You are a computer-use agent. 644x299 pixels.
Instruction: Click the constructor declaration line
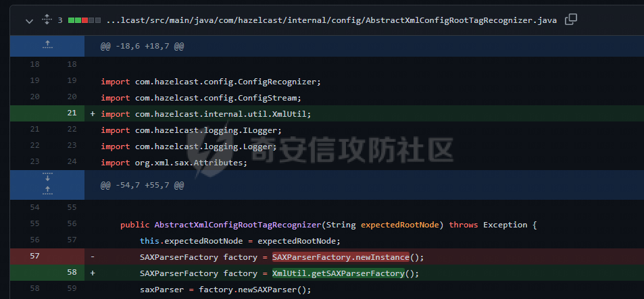[x=328, y=225]
